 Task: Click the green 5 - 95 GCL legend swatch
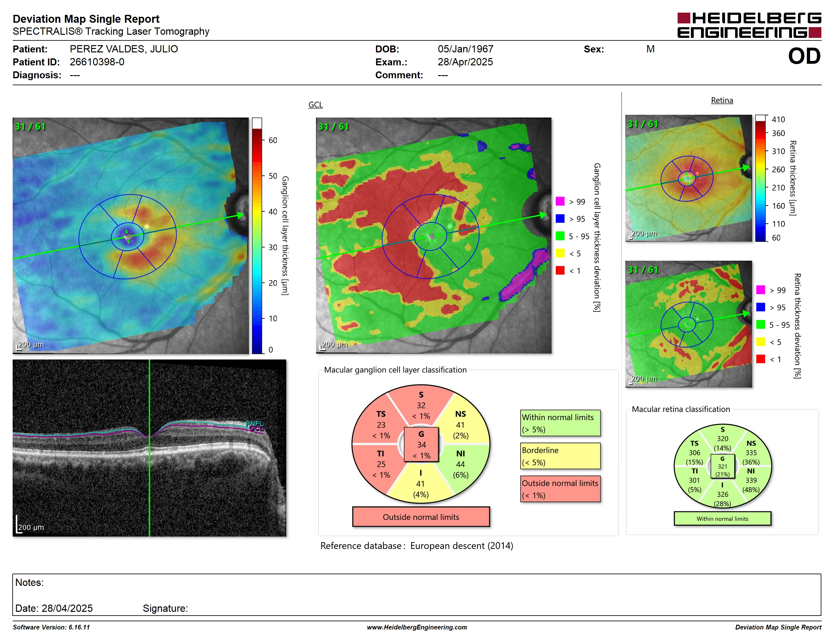(x=560, y=236)
